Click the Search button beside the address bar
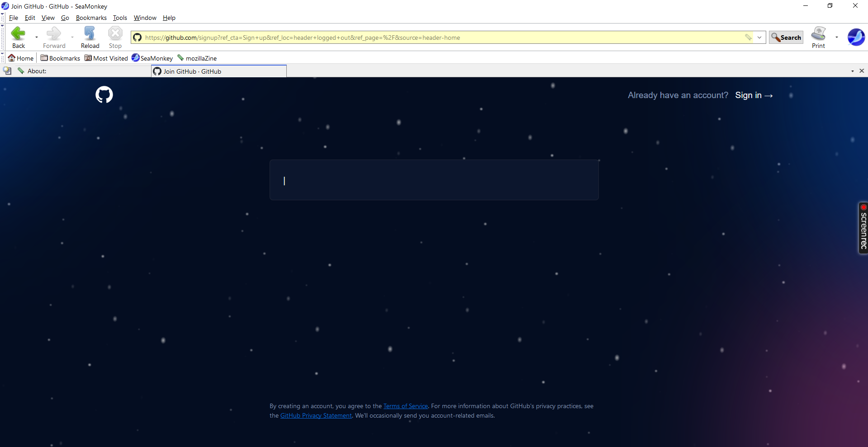Image resolution: width=868 pixels, height=447 pixels. pyautogui.click(x=786, y=38)
